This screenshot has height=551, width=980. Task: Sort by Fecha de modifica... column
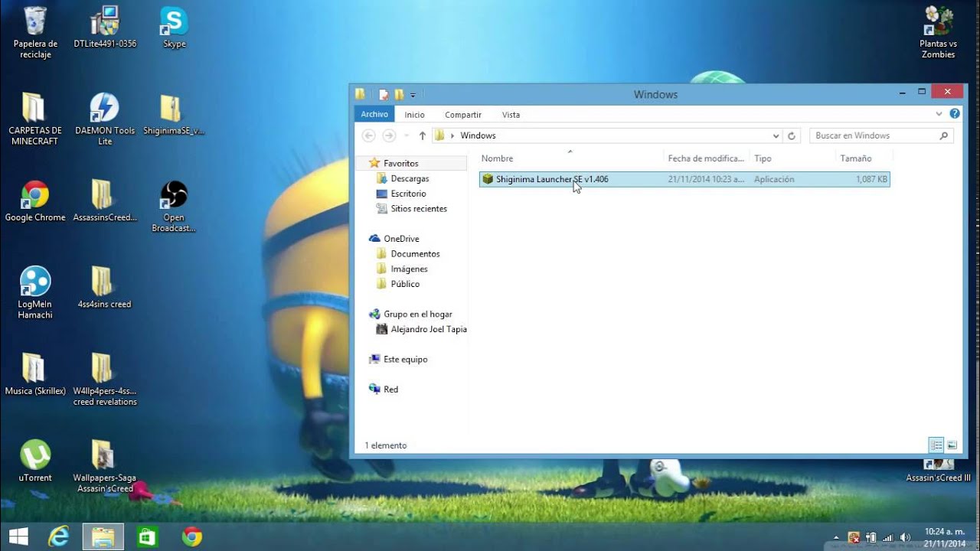tap(706, 158)
